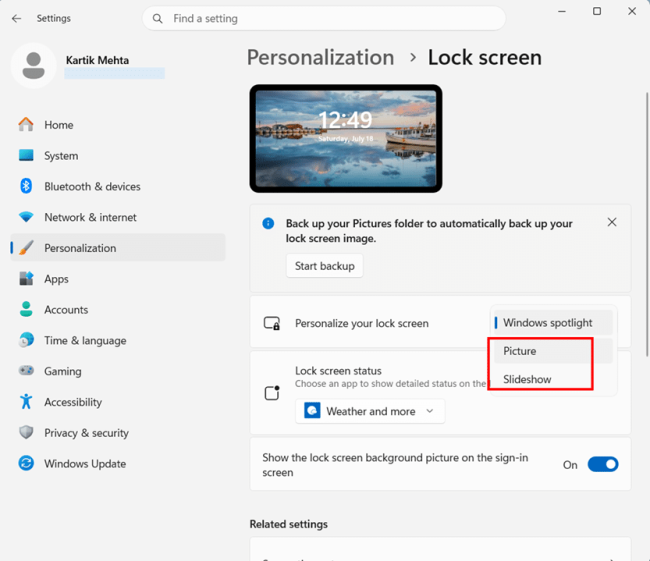
Task: Click the Related settings heading
Action: click(289, 524)
